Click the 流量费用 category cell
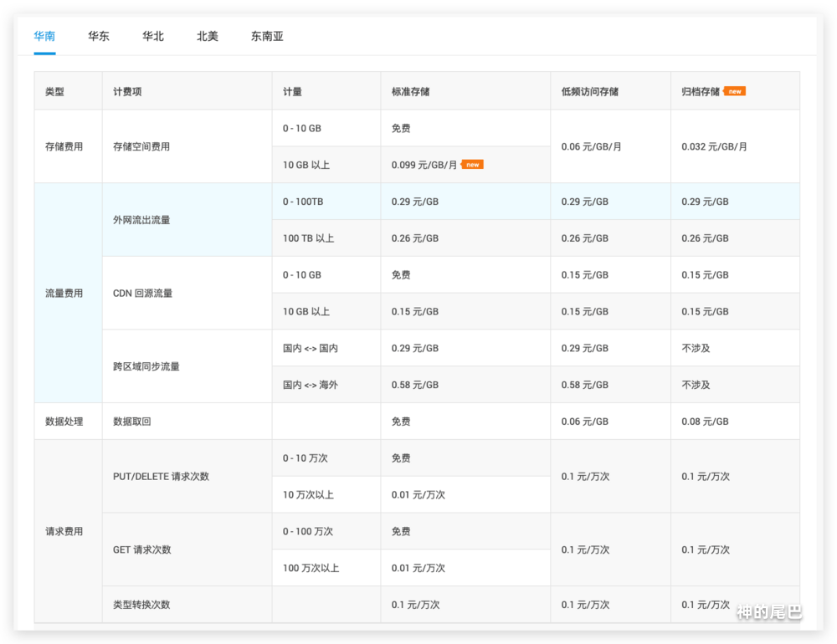The image size is (837, 644). [x=64, y=294]
